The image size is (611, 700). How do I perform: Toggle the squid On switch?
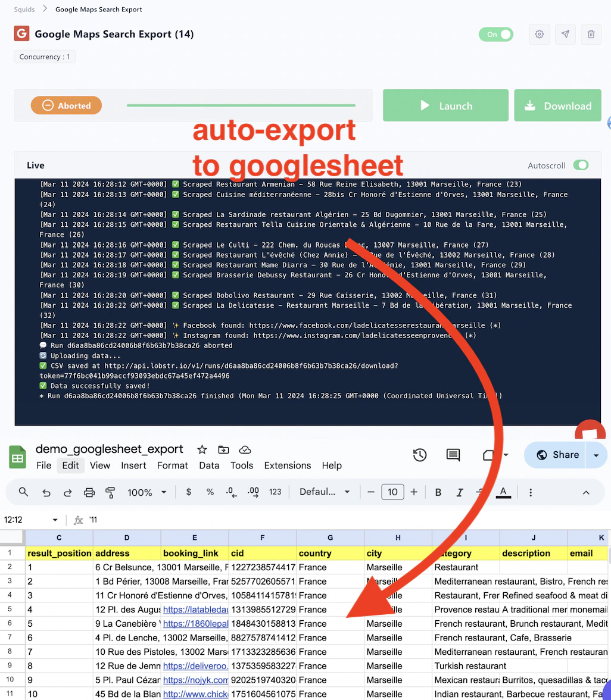coord(495,35)
